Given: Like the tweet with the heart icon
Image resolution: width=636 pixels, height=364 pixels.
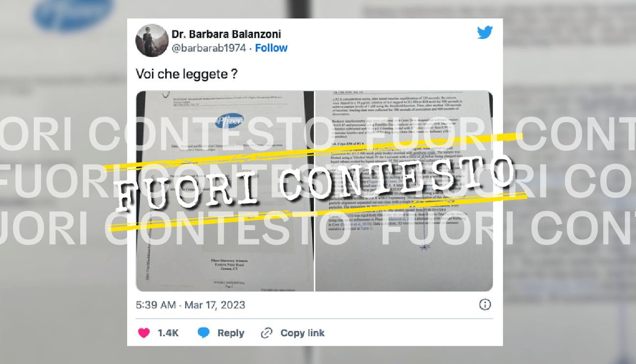Looking at the screenshot, I should pyautogui.click(x=144, y=333).
